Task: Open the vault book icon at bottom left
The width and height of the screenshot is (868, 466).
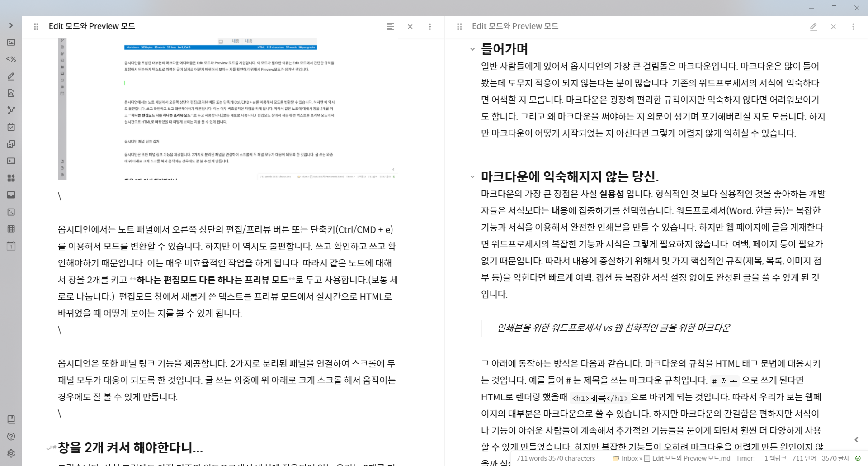Action: [x=11, y=419]
